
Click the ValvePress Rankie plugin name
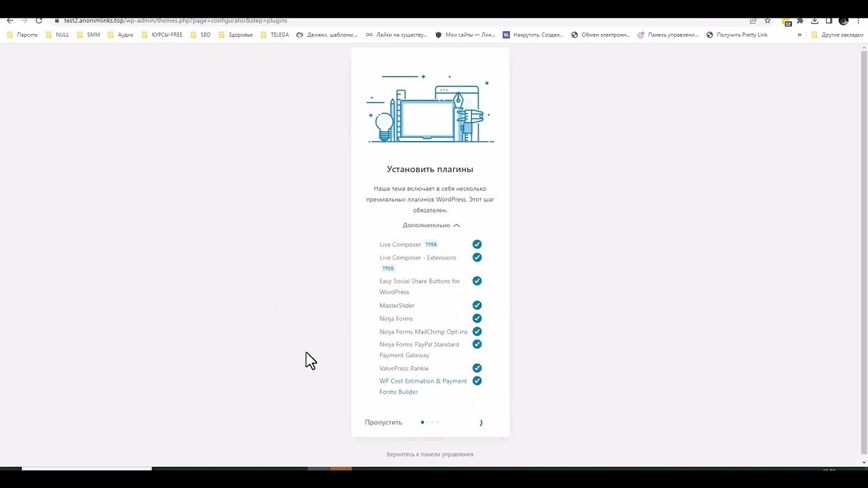click(404, 369)
